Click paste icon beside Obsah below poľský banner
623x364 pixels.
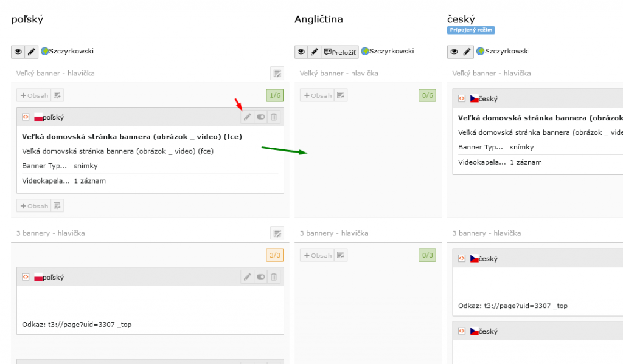click(x=57, y=206)
